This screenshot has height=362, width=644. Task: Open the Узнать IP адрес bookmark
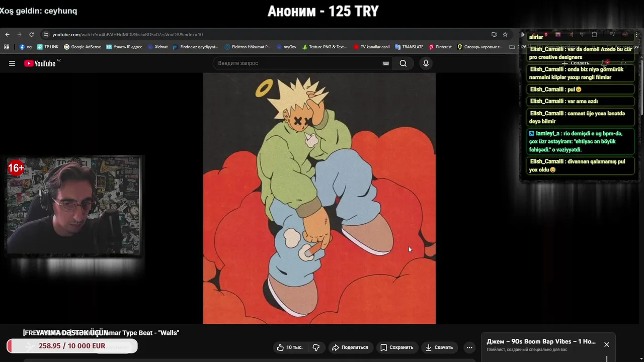[124, 47]
